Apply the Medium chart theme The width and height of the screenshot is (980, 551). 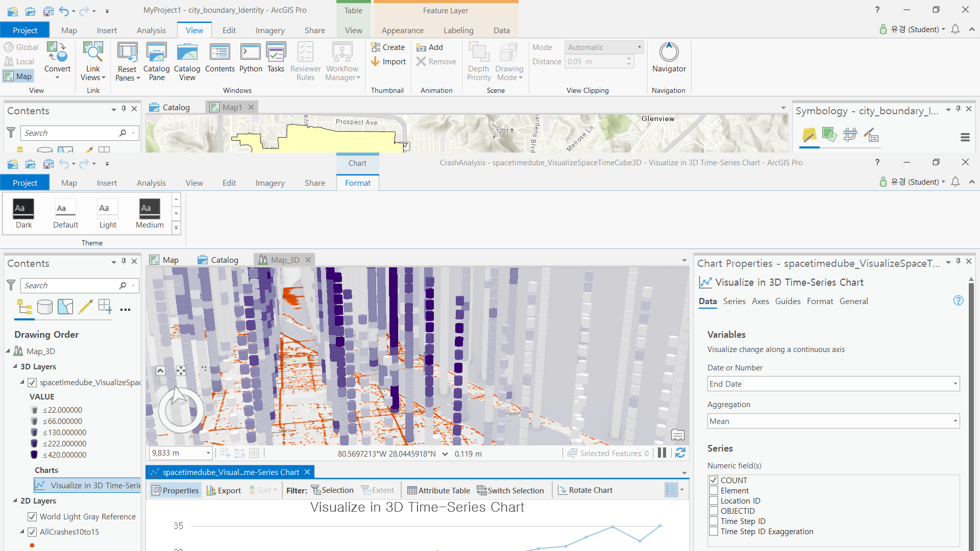pos(150,214)
